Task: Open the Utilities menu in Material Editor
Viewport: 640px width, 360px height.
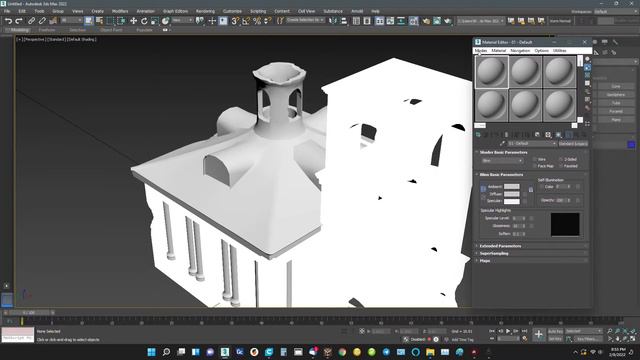Action: [560, 51]
